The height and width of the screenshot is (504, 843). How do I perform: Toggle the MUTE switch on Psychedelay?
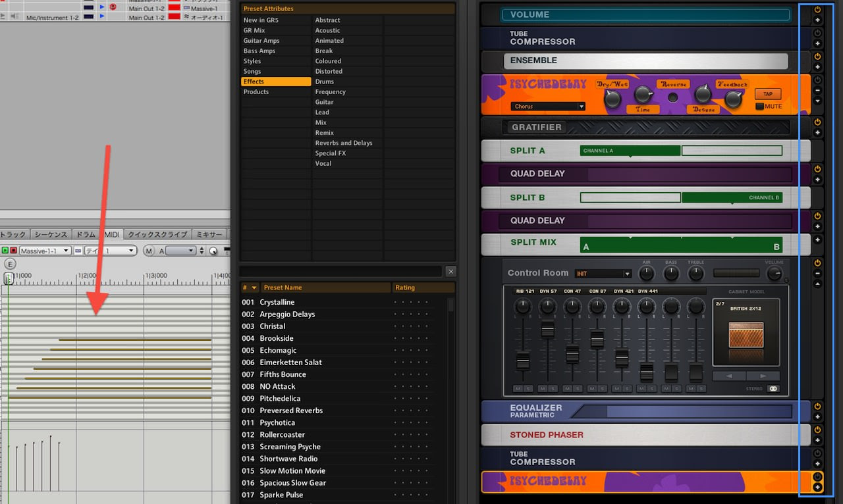click(760, 107)
